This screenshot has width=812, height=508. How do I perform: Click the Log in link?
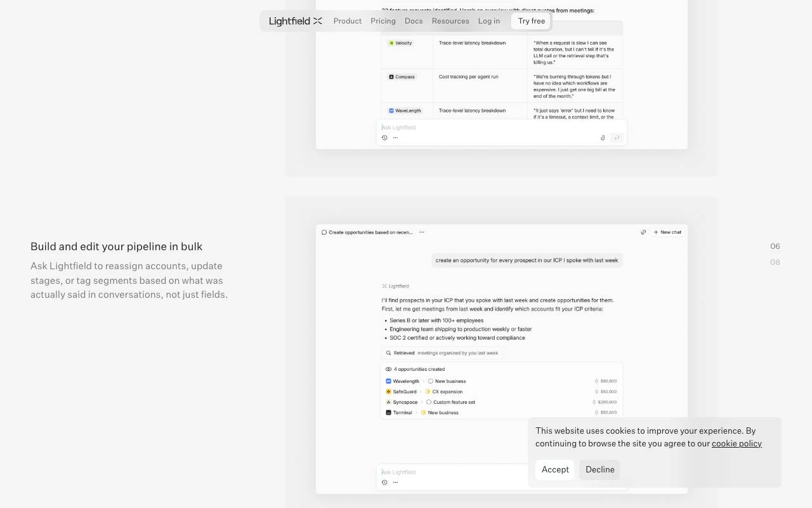pyautogui.click(x=489, y=21)
